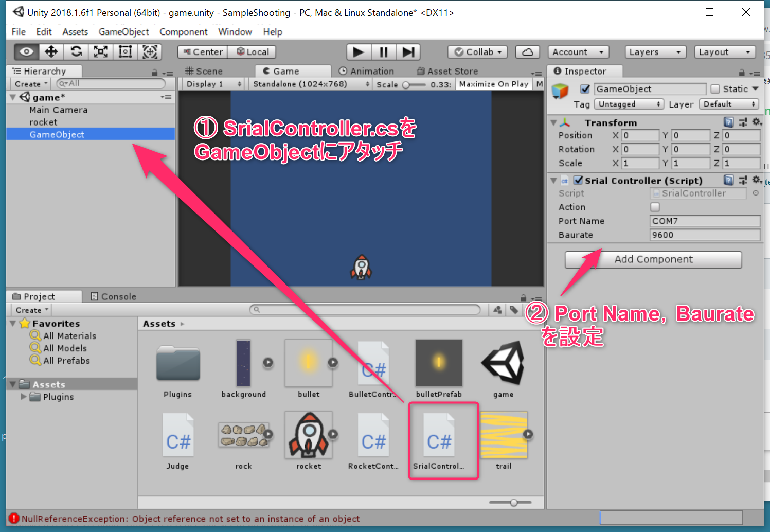Open the Layer dropdown (Default)
This screenshot has height=532, width=770.
[729, 104]
